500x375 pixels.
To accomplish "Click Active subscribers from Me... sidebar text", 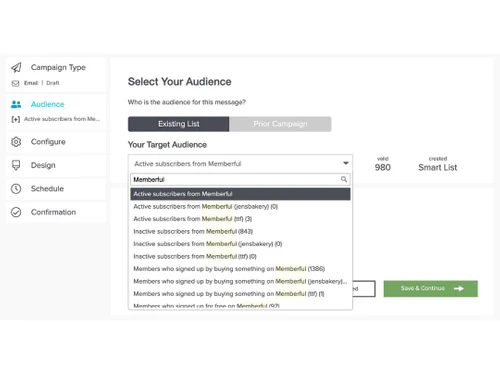I will click(62, 119).
